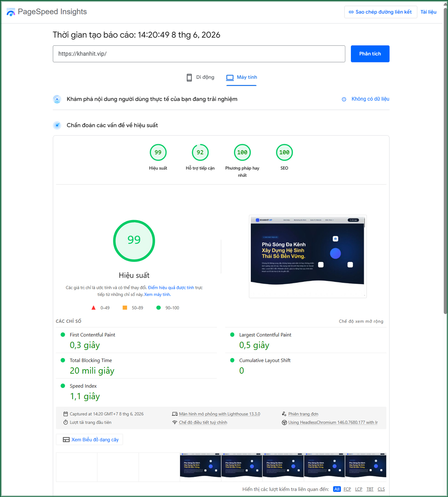Toggle Chế độ xem mở rộng for metrics

361,321
